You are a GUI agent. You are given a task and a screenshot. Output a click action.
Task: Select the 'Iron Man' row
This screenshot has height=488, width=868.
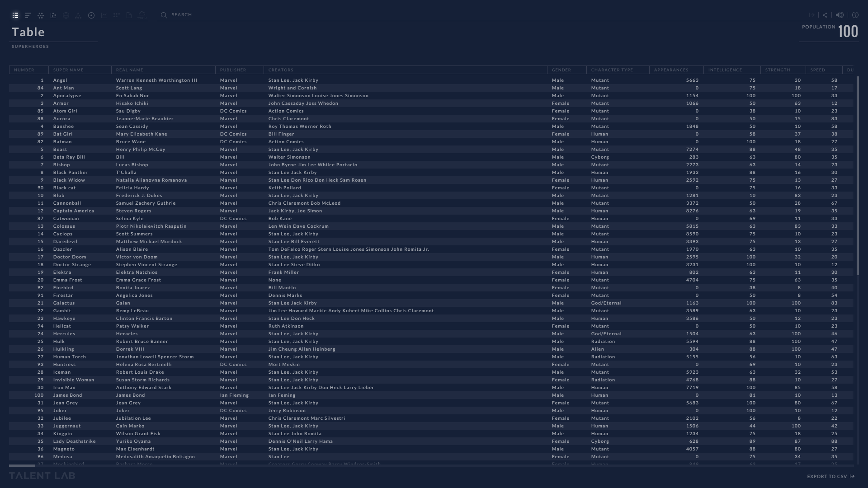pos(431,388)
